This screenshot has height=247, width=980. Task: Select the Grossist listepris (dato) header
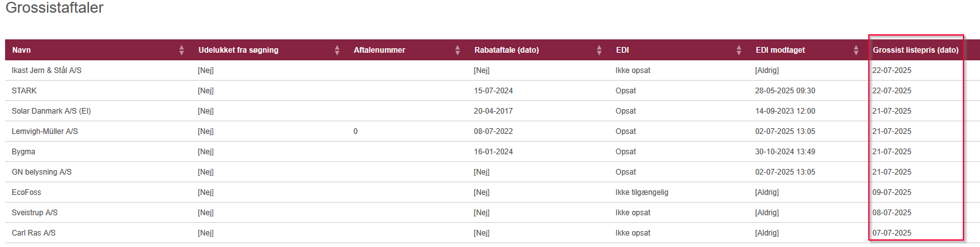point(916,50)
